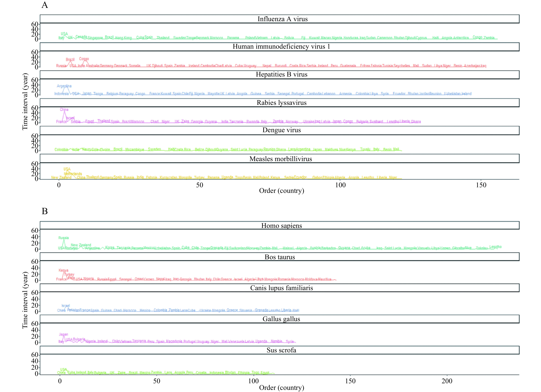
Task: Click the 'Israel' peak label in Canis lupus plot
Action: coord(66,306)
